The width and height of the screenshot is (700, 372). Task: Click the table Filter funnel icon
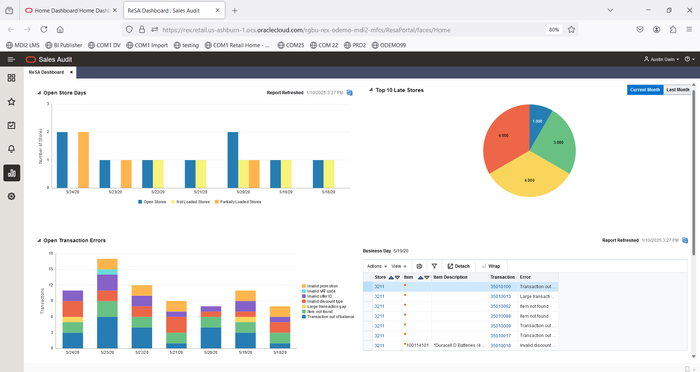pos(434,266)
